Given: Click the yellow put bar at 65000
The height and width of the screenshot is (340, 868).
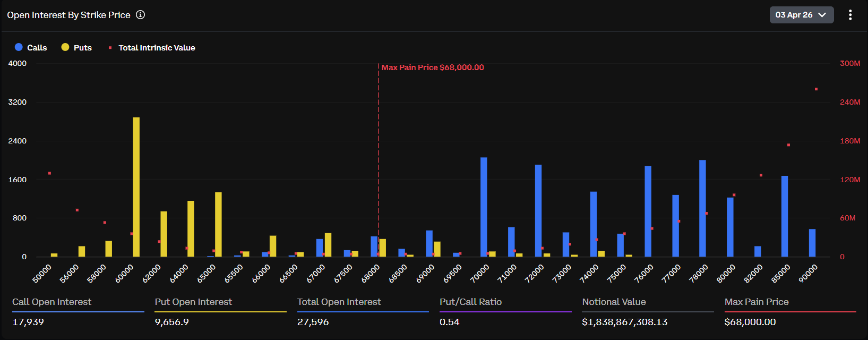Looking at the screenshot, I should click(218, 224).
